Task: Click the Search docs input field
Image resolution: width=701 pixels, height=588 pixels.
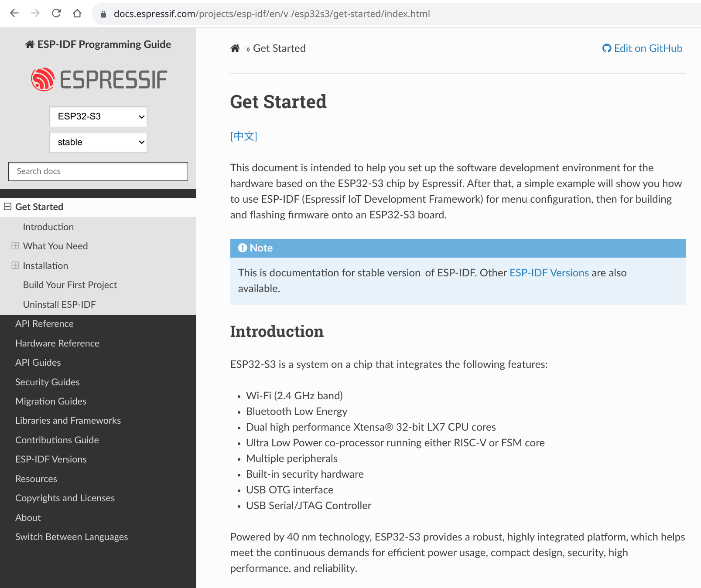Action: [98, 171]
